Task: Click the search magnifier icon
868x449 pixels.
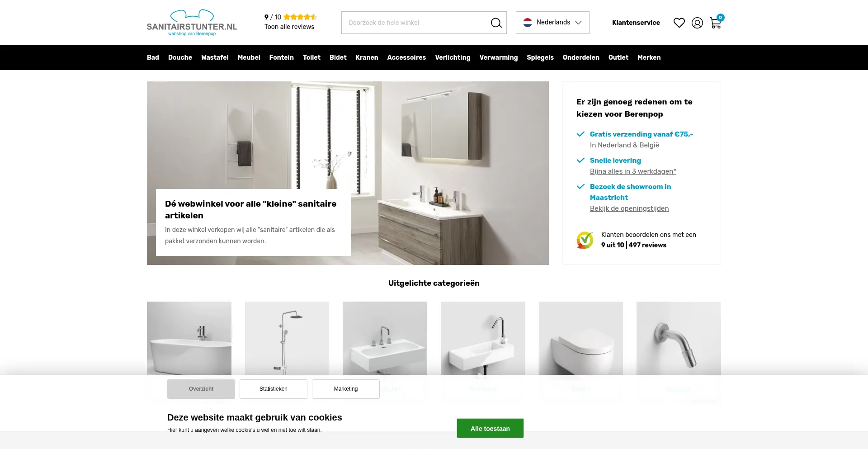Action: click(496, 23)
